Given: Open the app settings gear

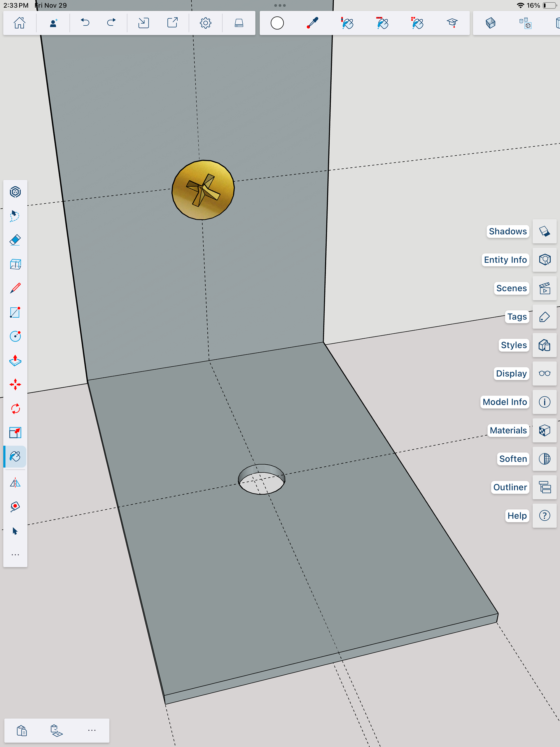Looking at the screenshot, I should [x=205, y=23].
